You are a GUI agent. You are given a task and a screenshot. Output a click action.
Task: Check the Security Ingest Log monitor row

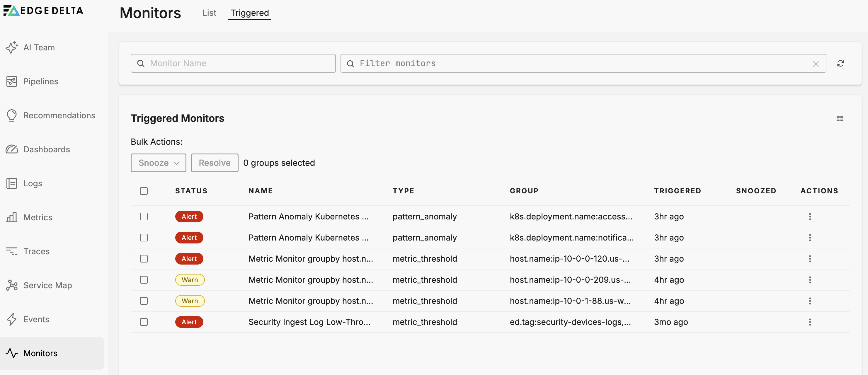click(x=144, y=322)
